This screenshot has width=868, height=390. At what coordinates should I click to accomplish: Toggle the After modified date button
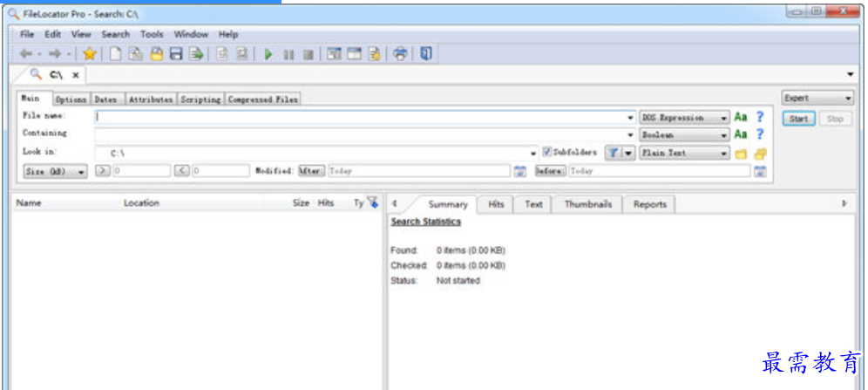click(312, 171)
